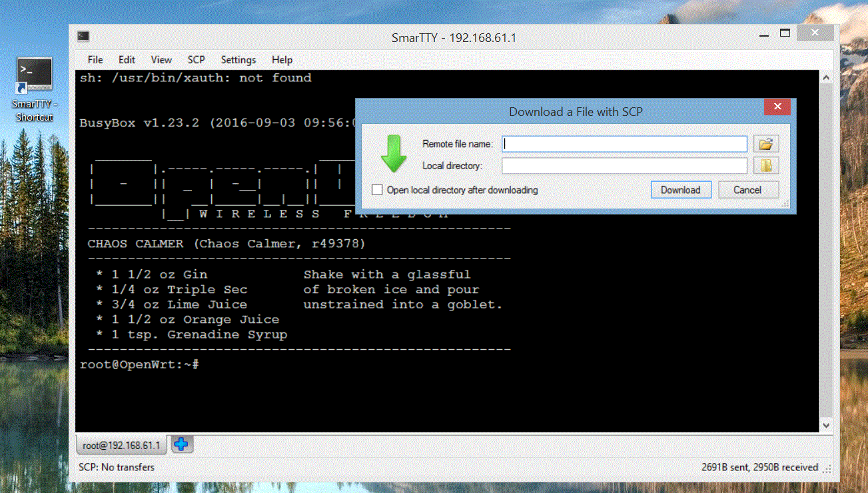Open the Settings menu
The height and width of the screenshot is (493, 868).
238,59
